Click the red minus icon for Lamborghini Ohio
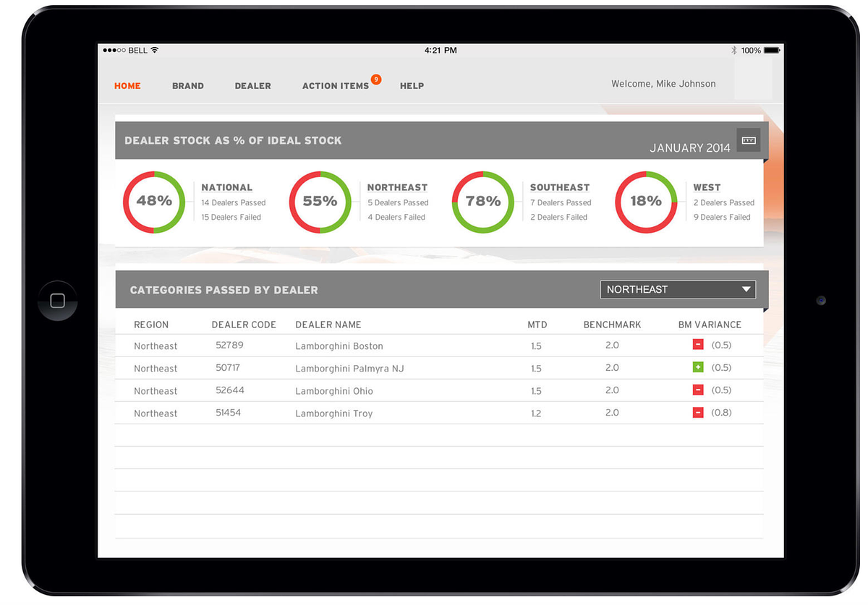The height and width of the screenshot is (605, 868). pyautogui.click(x=698, y=390)
